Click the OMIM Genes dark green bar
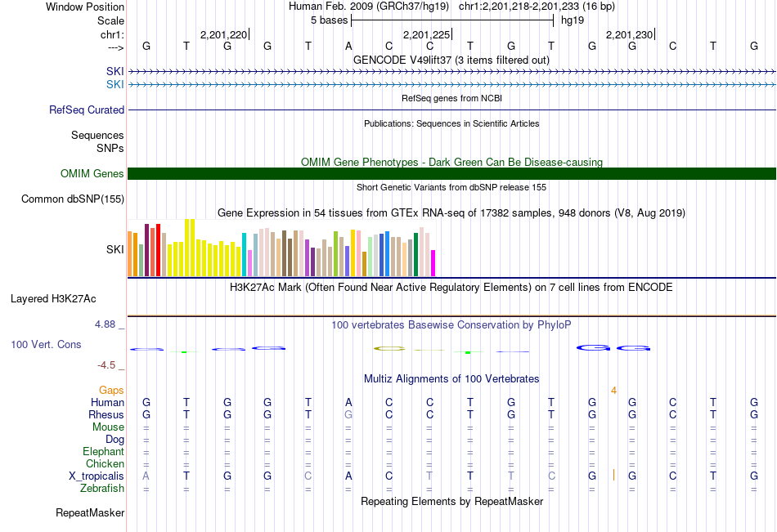 451,173
